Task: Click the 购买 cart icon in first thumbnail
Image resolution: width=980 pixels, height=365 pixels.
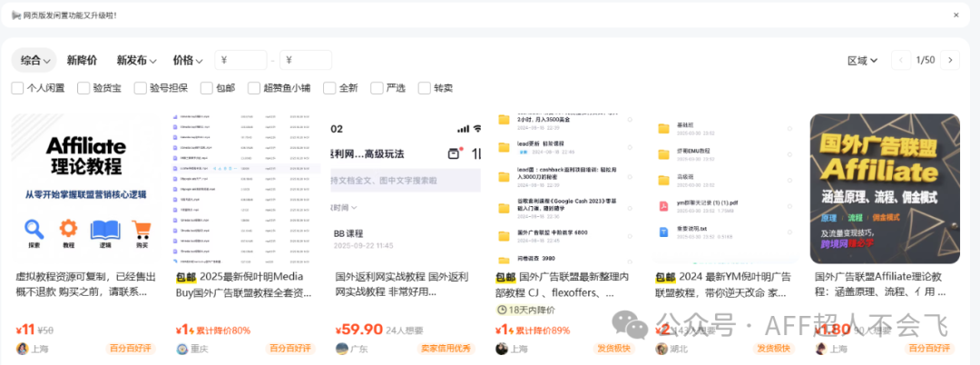Action: coord(140,230)
